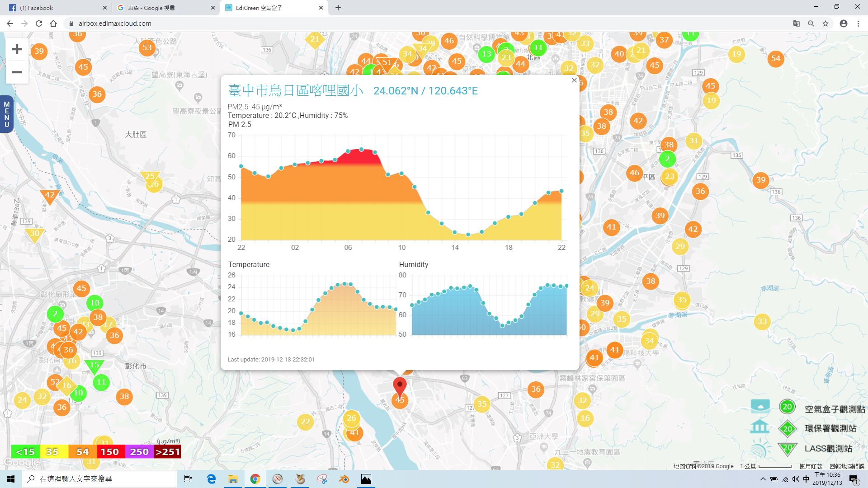Zoom out the map with minus button
The height and width of the screenshot is (488, 868).
click(17, 72)
